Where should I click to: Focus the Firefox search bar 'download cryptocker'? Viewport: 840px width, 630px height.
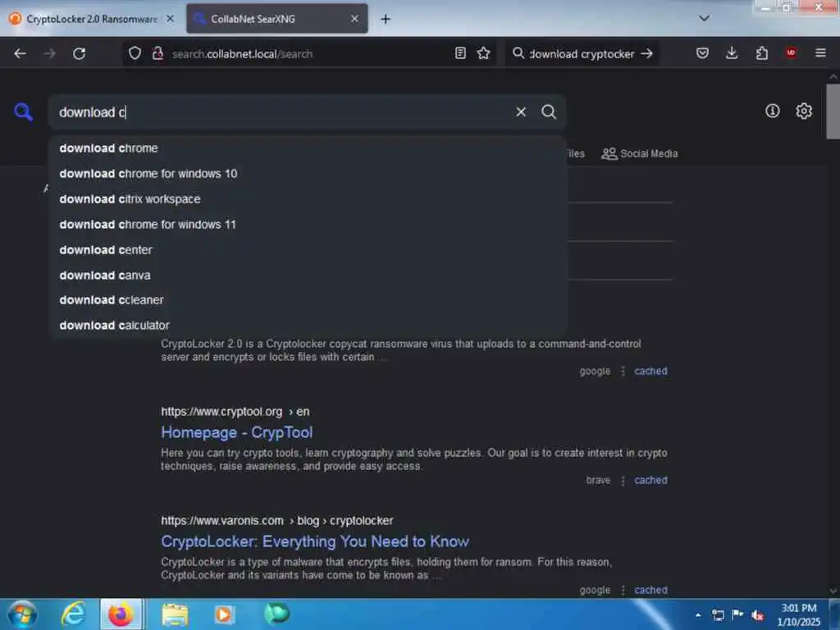[582, 53]
